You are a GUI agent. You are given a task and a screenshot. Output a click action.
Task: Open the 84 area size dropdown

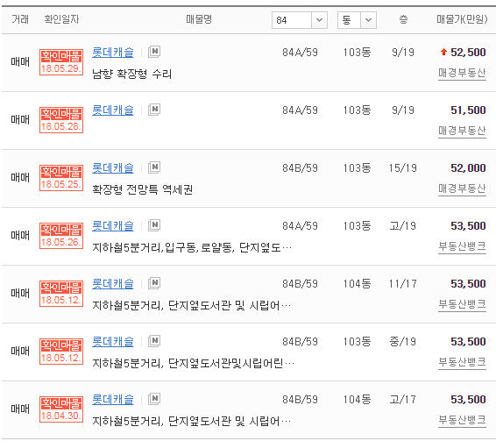299,20
